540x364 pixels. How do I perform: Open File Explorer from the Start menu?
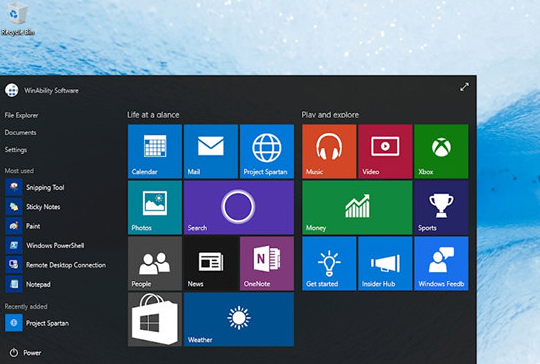21,115
